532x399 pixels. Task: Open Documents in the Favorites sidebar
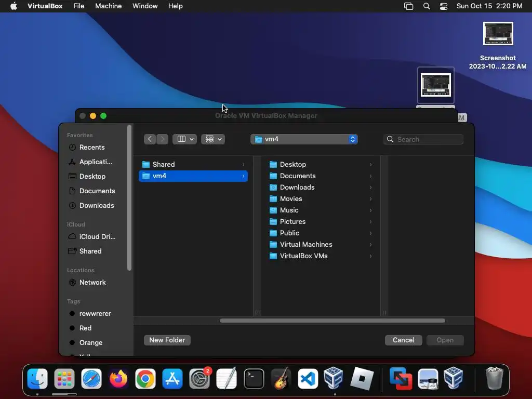click(92, 191)
